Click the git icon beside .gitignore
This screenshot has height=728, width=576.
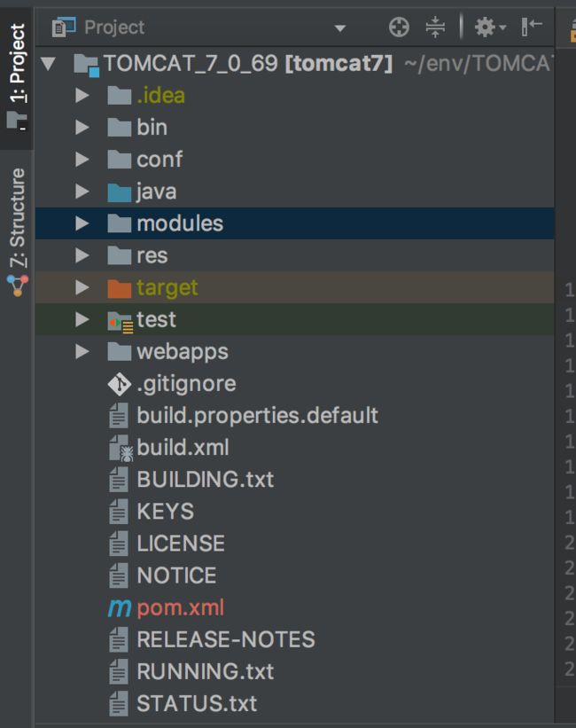tap(120, 384)
